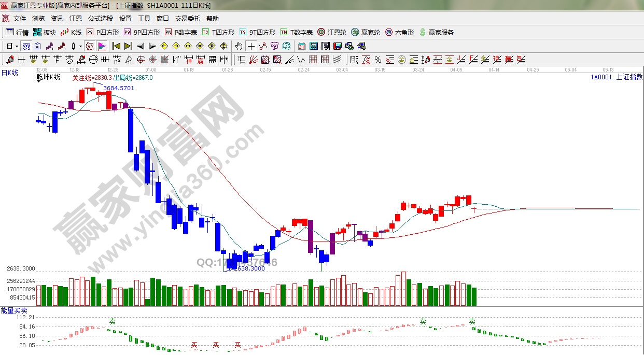
Task: Toggle the colored flag indicator button
Action: coord(102,46)
